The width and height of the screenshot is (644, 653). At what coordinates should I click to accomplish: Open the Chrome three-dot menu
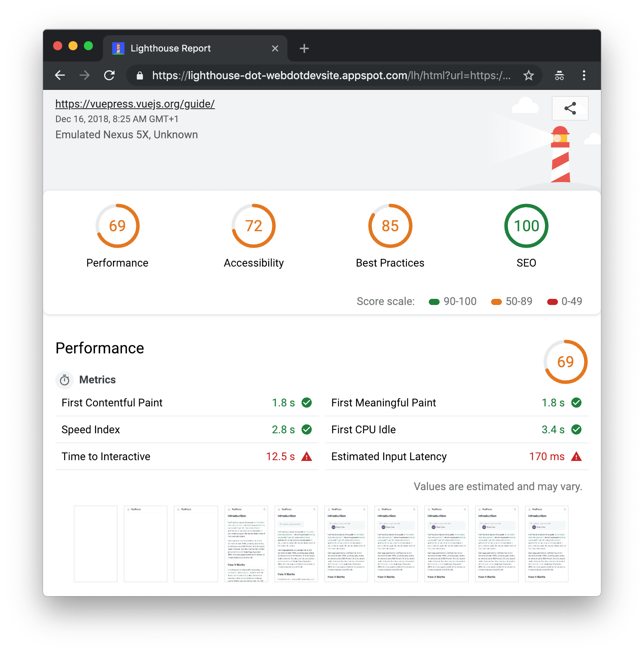tap(584, 75)
